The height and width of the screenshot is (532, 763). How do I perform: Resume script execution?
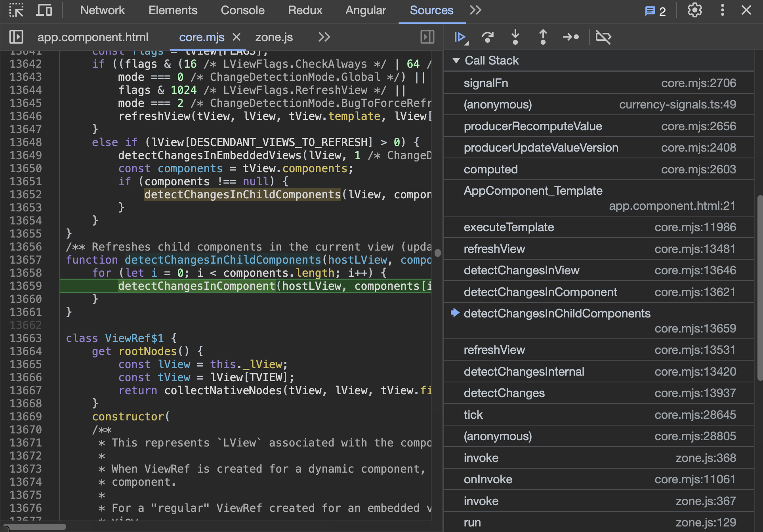(460, 37)
